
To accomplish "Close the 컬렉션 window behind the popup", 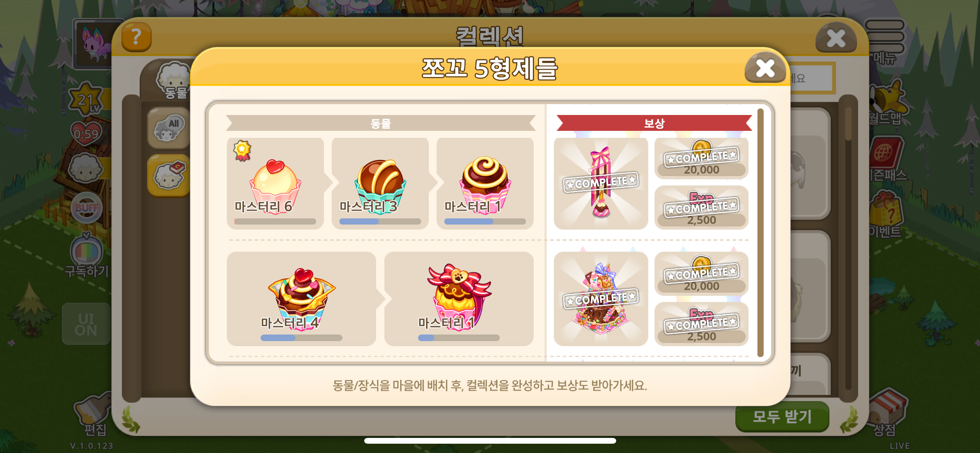I will click(836, 38).
